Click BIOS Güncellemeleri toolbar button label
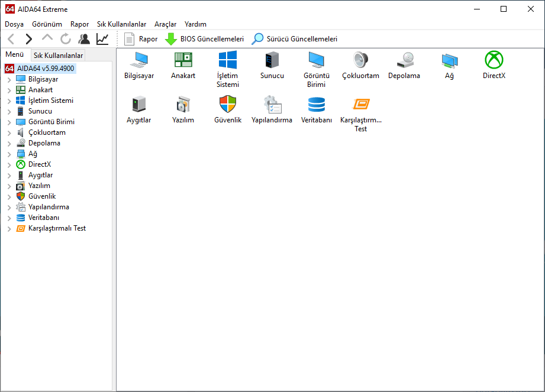The height and width of the screenshot is (392, 545). pyautogui.click(x=212, y=39)
